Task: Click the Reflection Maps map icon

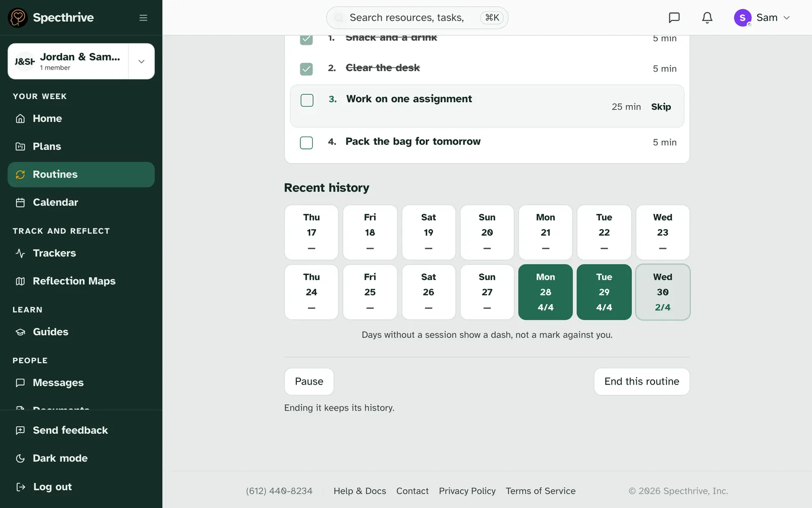Action: [20, 281]
